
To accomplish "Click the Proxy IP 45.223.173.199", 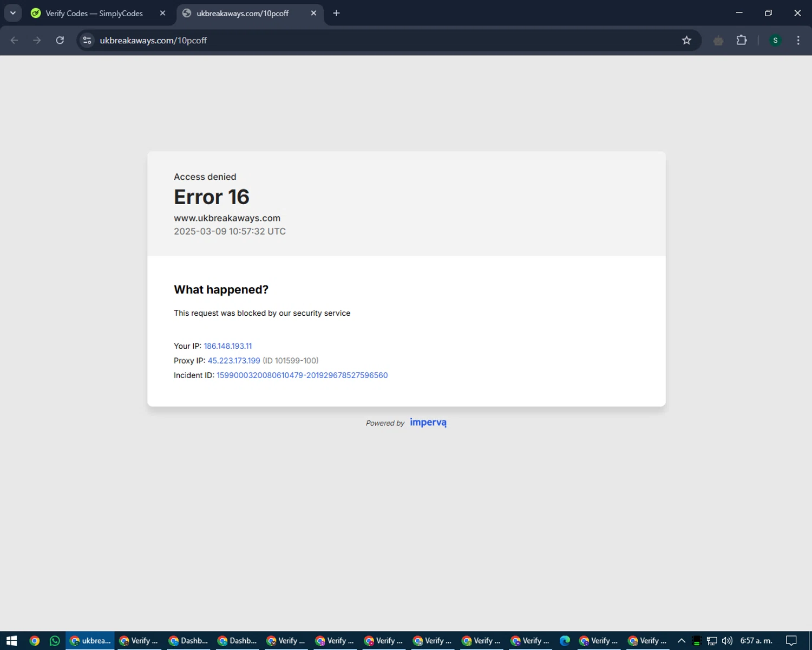I will 234,360.
